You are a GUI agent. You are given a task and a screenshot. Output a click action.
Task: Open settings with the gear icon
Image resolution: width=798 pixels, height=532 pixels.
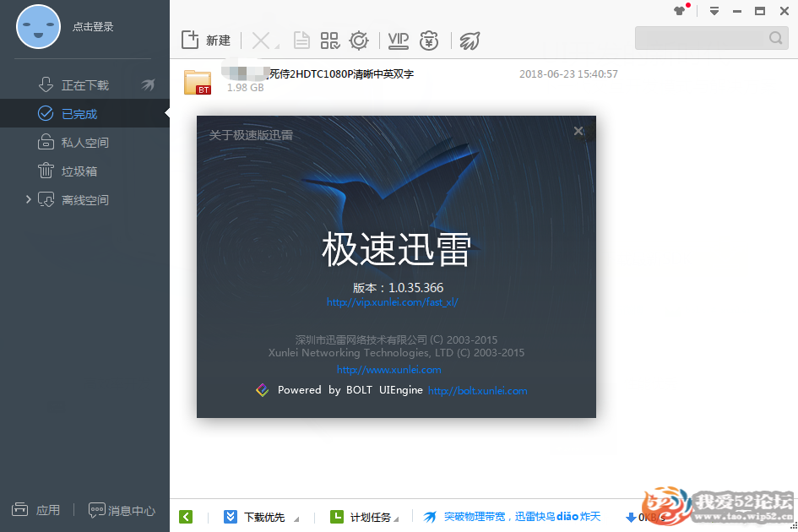(x=359, y=41)
